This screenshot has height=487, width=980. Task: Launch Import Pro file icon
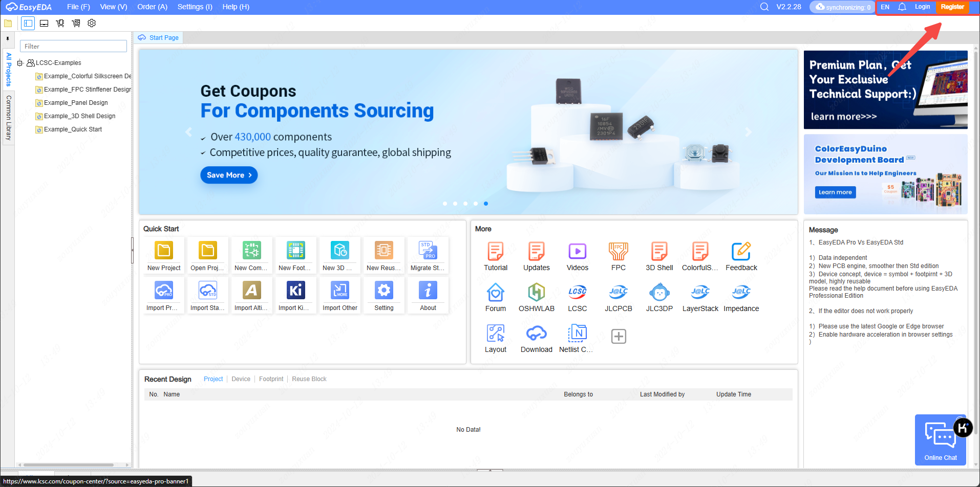pos(164,296)
